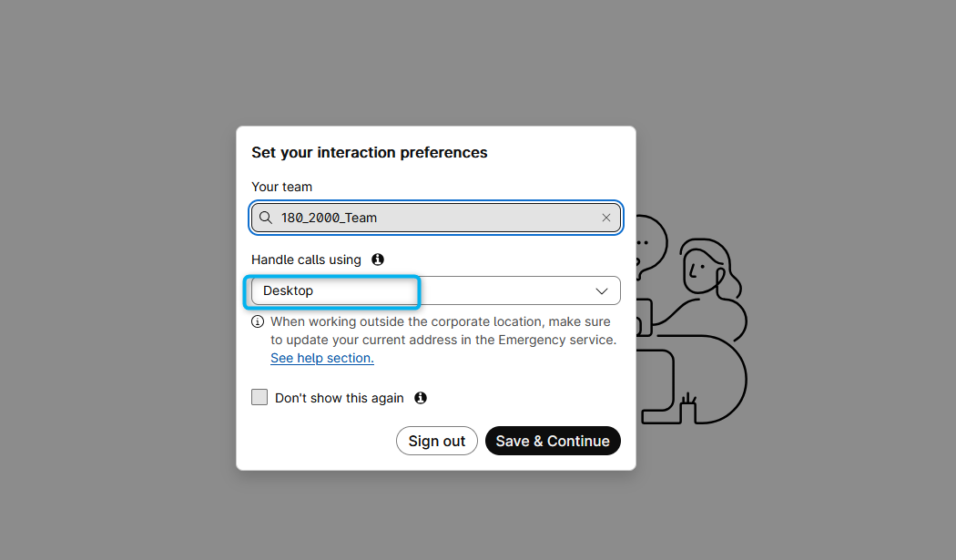Screen dimensions: 956x560
Task: Click Save & Continue
Action: [553, 441]
